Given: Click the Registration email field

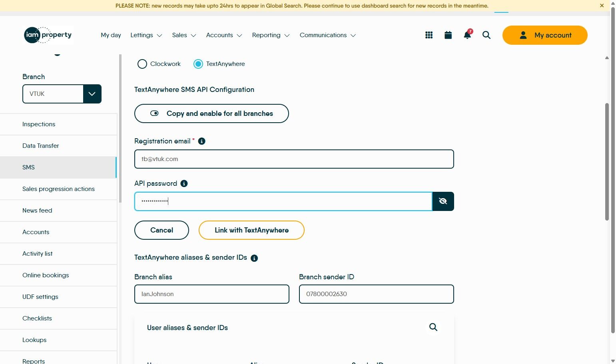Looking at the screenshot, I should 294,159.
